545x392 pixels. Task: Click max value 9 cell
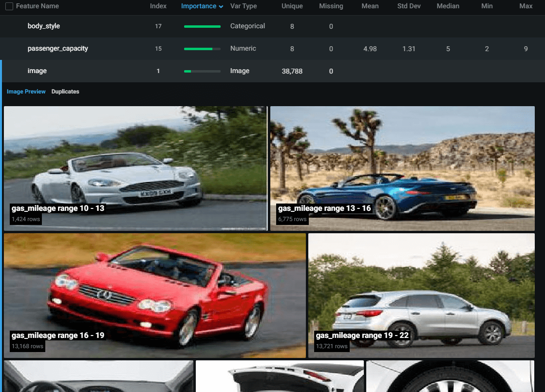point(526,49)
